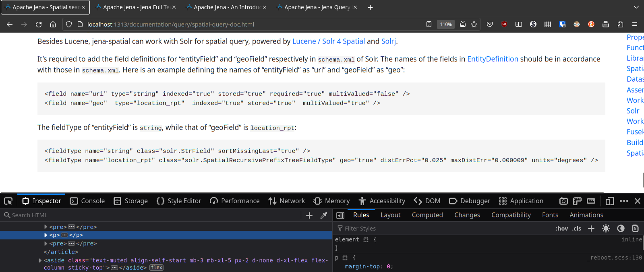Open devtools customize menu (three dots)
Viewport: 644px width, 272px height.
(x=624, y=201)
